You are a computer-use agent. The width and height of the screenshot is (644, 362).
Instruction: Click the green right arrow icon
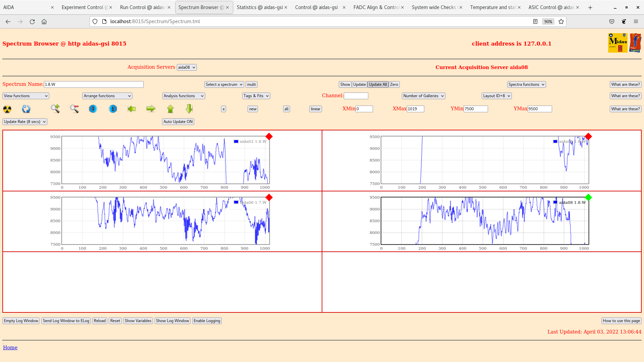[151, 109]
